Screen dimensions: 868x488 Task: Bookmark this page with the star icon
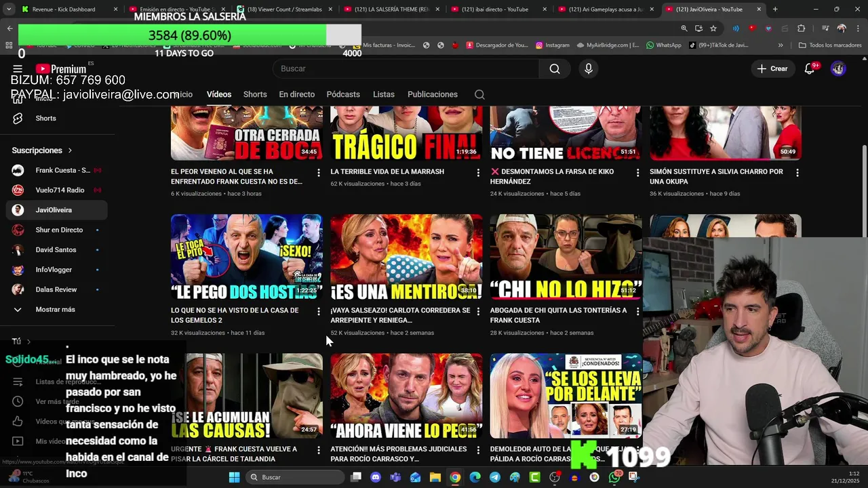713,28
